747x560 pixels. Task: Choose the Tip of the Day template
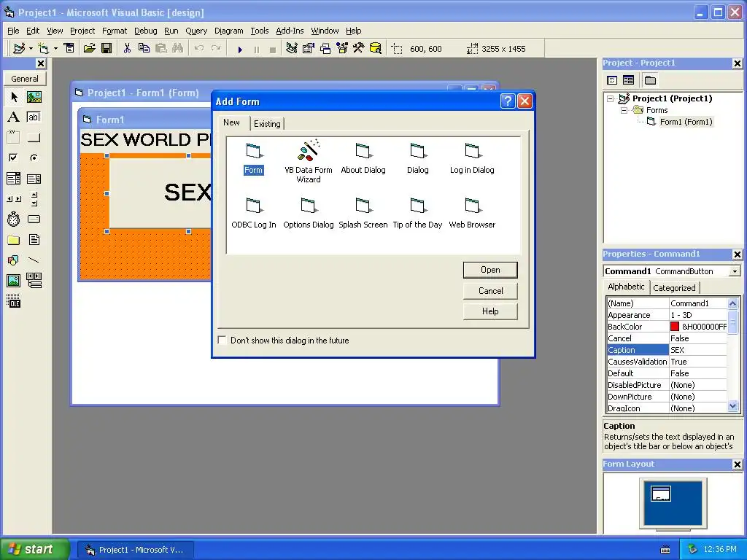[417, 214]
